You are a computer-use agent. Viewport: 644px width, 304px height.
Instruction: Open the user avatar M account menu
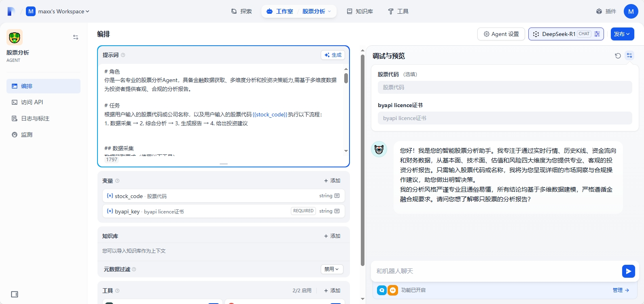[x=631, y=11]
